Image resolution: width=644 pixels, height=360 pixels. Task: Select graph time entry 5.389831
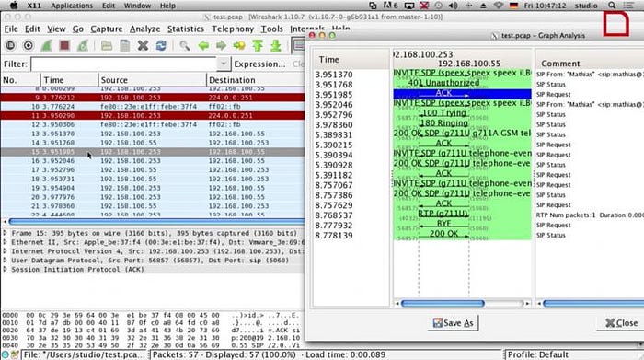(333, 134)
